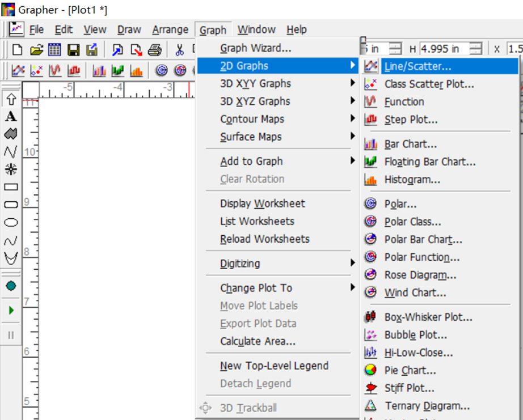Choose List Worksheets menu item
Image resolution: width=523 pixels, height=420 pixels.
[x=277, y=221]
